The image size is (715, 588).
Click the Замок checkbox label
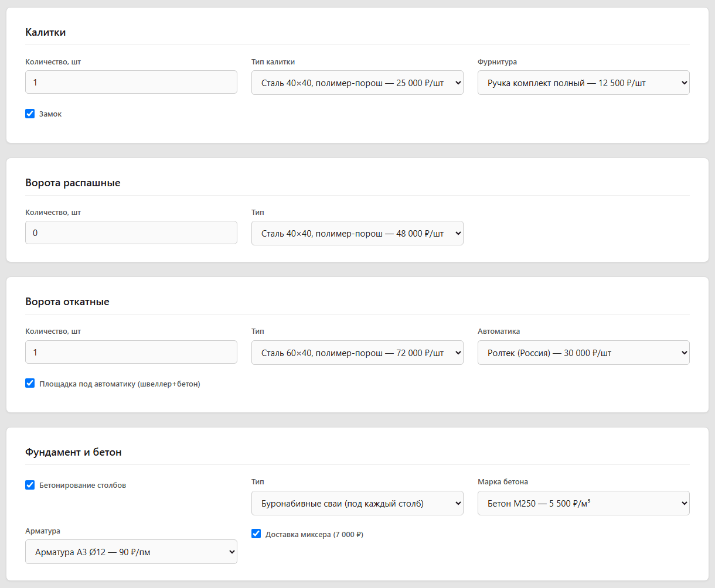(x=50, y=114)
